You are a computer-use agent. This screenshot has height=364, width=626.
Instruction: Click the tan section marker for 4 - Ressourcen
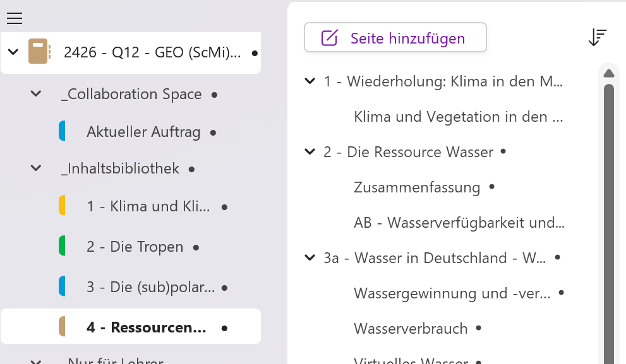pos(62,327)
